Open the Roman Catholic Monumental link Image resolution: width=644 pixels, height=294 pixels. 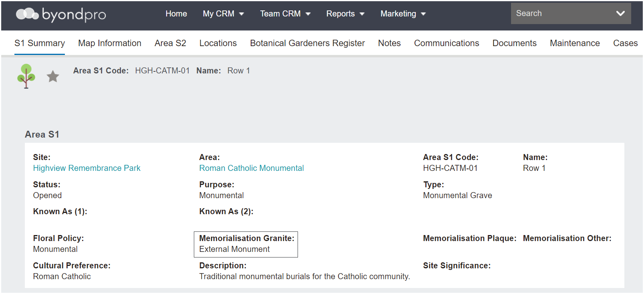pyautogui.click(x=252, y=168)
